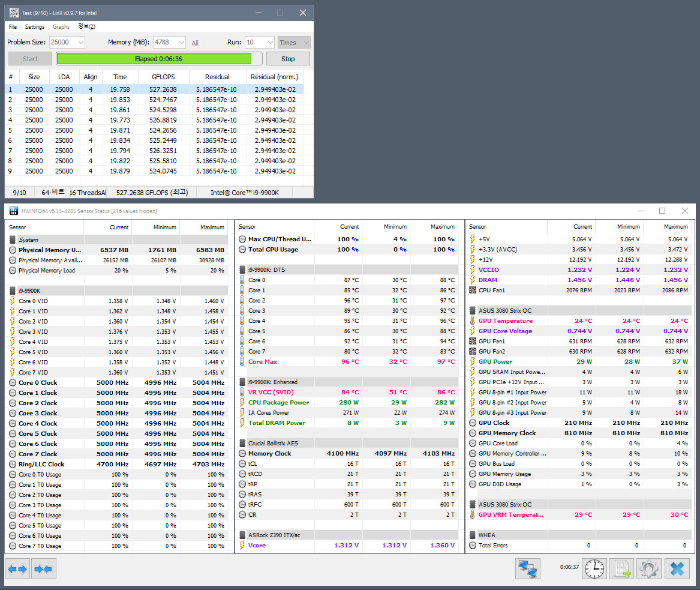This screenshot has height=590, width=700.
Task: Click the CPU Fan1 fan icon
Action: click(x=472, y=290)
